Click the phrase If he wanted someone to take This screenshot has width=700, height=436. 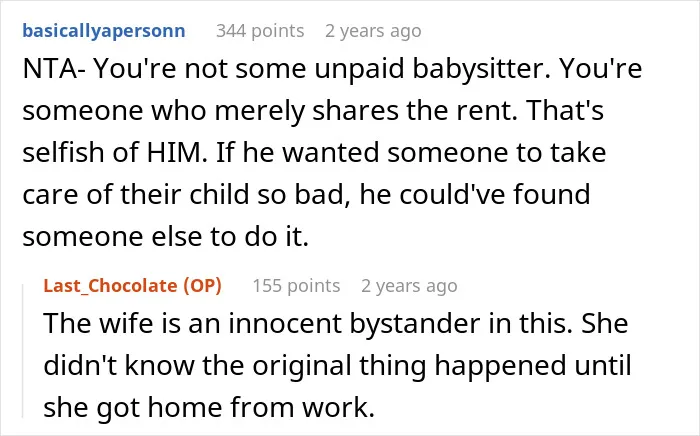coord(411,152)
